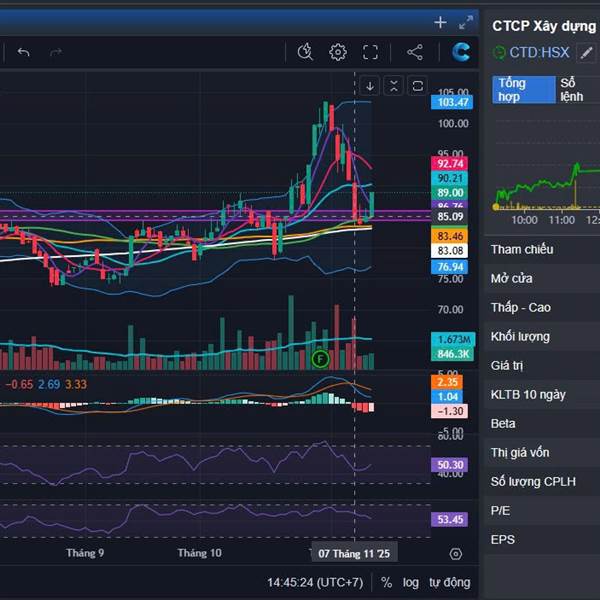Open timezone menu showing 14:45:24 (UTC+7)
The height and width of the screenshot is (600, 600).
pos(318,582)
